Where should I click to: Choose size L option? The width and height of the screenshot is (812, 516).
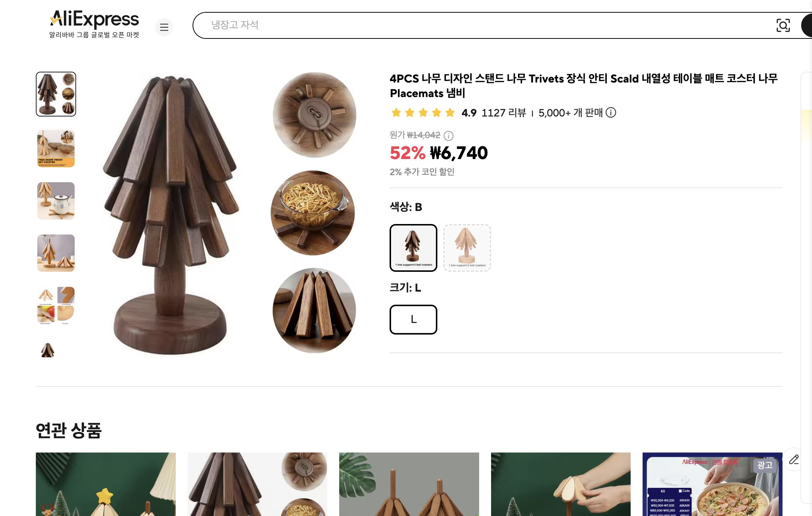413,320
